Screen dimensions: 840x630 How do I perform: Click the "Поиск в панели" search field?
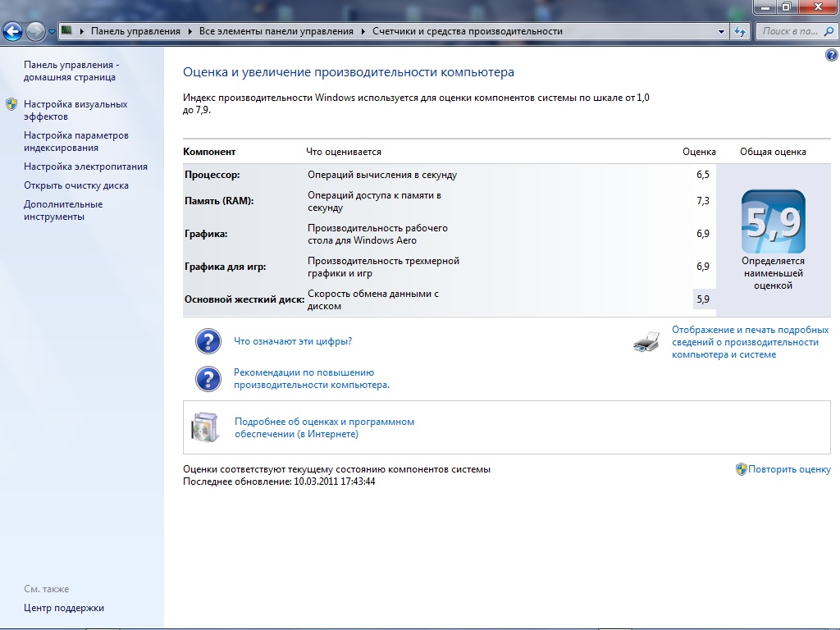coord(789,31)
